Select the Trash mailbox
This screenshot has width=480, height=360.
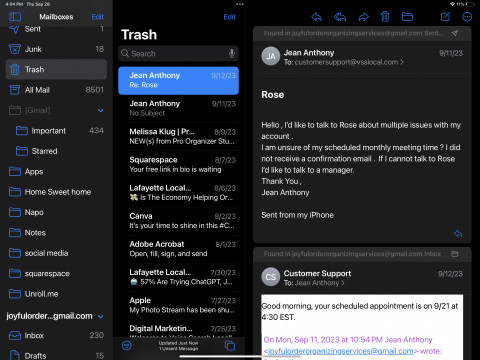coord(56,69)
